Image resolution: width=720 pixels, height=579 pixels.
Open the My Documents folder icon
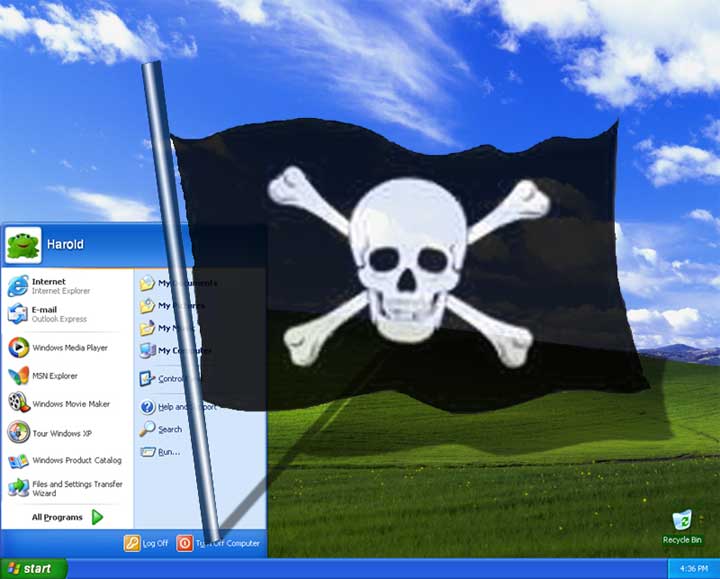tap(147, 283)
